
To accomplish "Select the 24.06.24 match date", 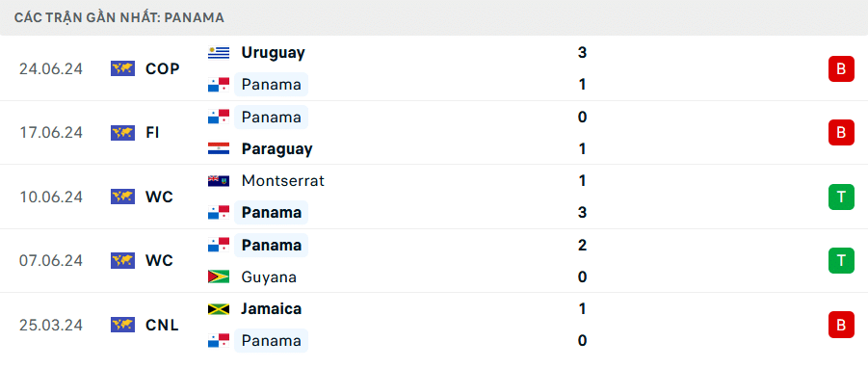I will click(x=50, y=68).
